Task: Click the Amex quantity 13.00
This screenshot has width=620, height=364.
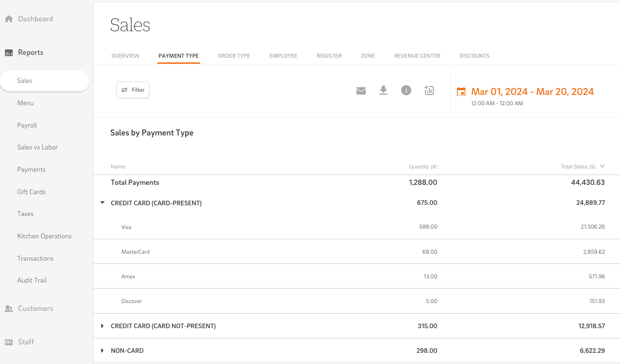Action: [x=431, y=276]
